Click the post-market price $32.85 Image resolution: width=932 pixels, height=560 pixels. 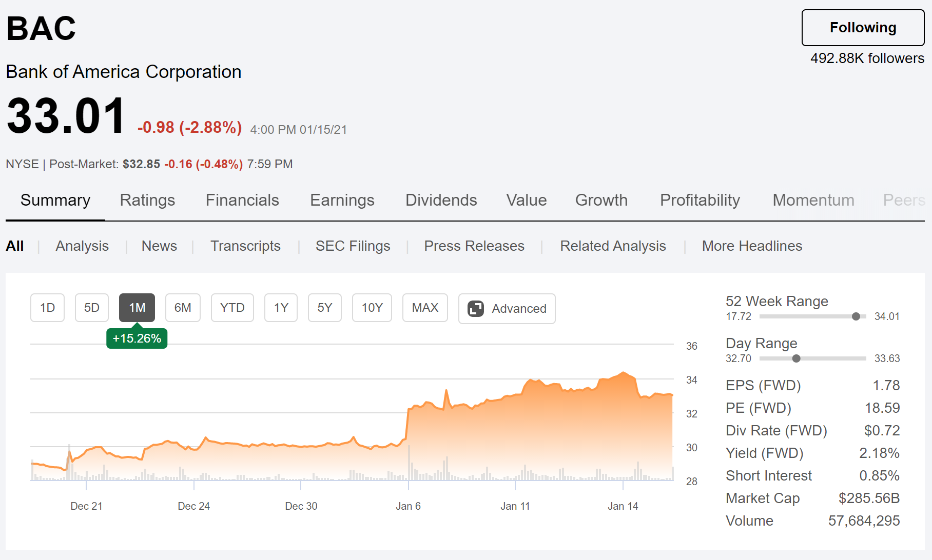tap(142, 164)
